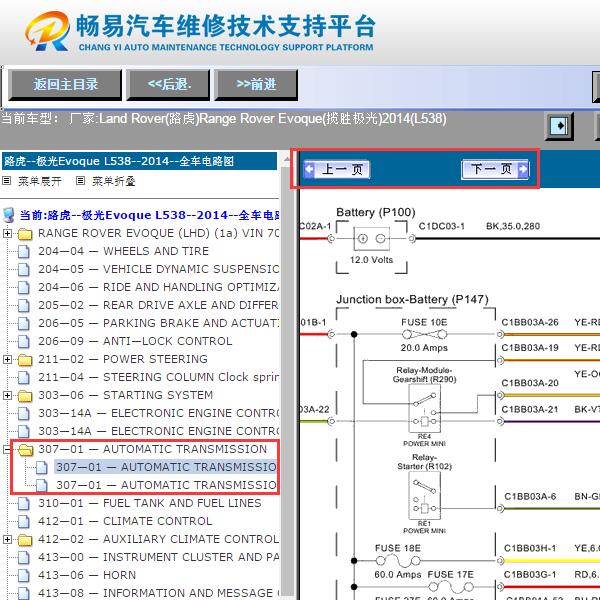Click folder icon of 303-06 STARTING SYSTEM
This screenshot has height=600, width=600.
point(25,396)
